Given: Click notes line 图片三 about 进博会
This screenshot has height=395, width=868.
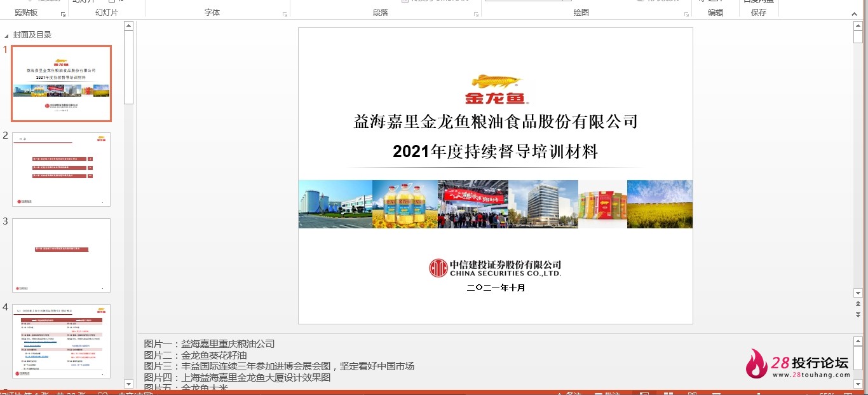Looking at the screenshot, I should tap(279, 366).
